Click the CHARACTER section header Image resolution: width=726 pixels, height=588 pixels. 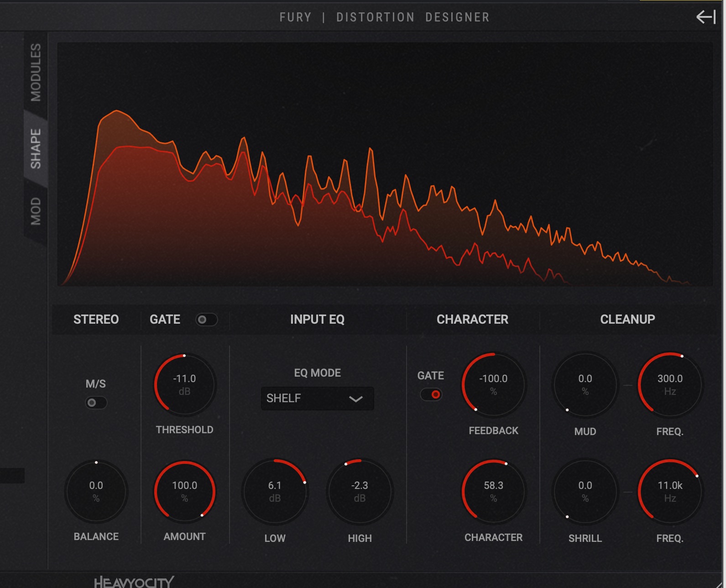click(472, 320)
